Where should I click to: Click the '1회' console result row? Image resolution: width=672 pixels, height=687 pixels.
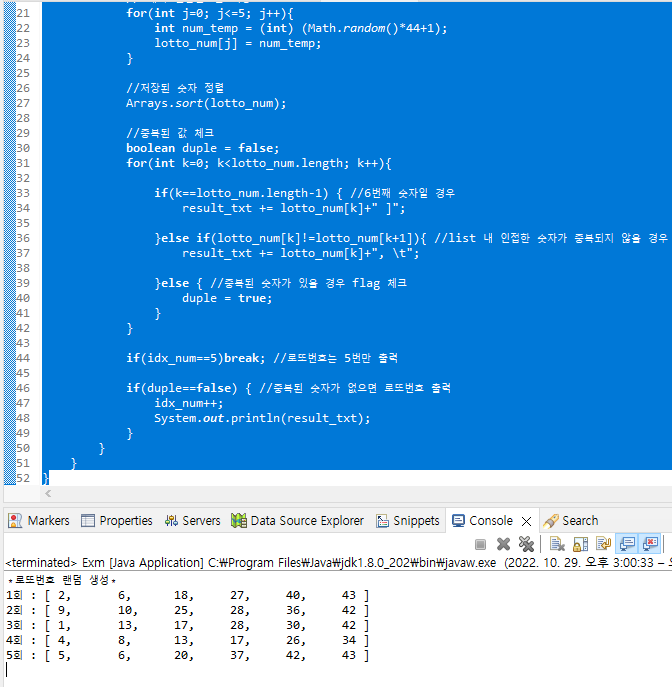187,595
